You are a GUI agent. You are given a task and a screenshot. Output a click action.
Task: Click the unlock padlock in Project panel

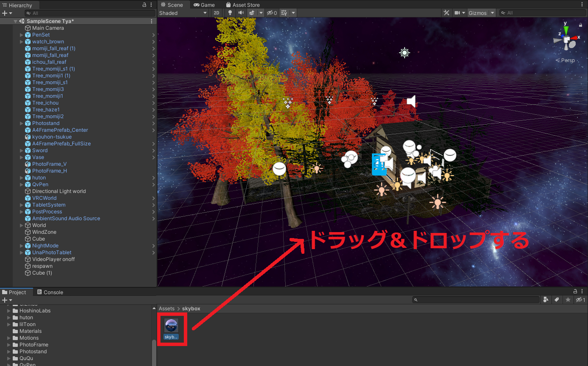click(x=575, y=292)
